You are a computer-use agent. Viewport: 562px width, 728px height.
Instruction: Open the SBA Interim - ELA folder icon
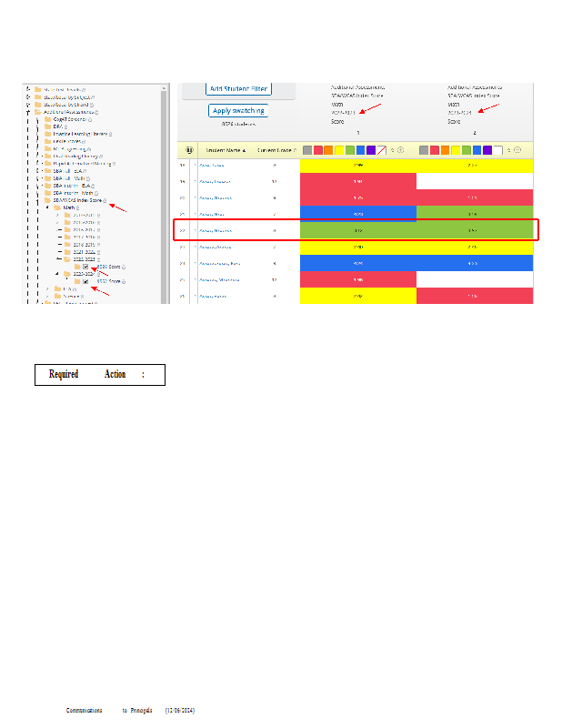(48, 186)
